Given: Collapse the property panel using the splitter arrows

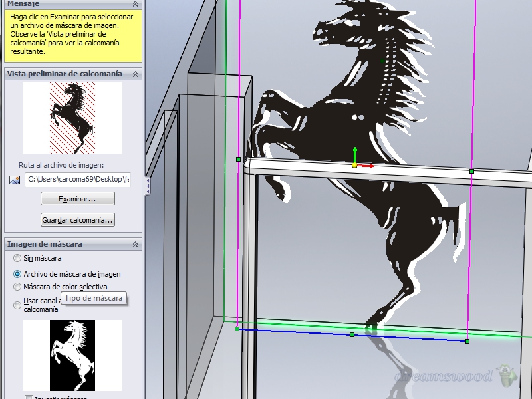Looking at the screenshot, I should tap(148, 186).
